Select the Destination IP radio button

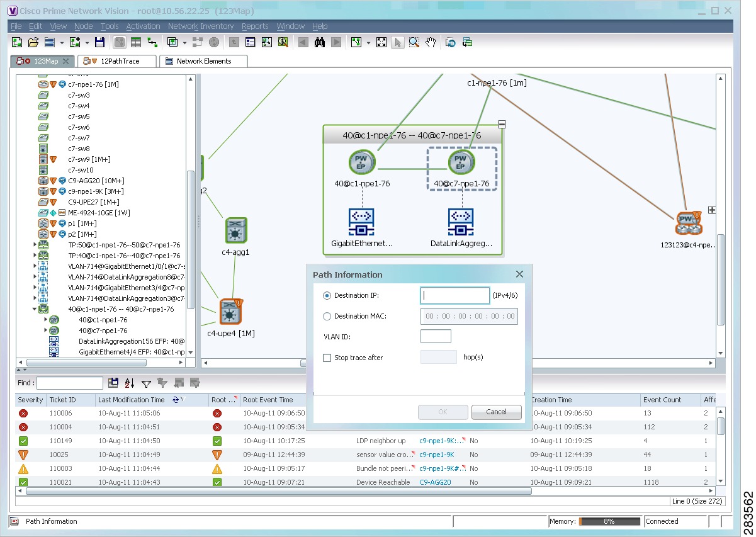tap(327, 296)
